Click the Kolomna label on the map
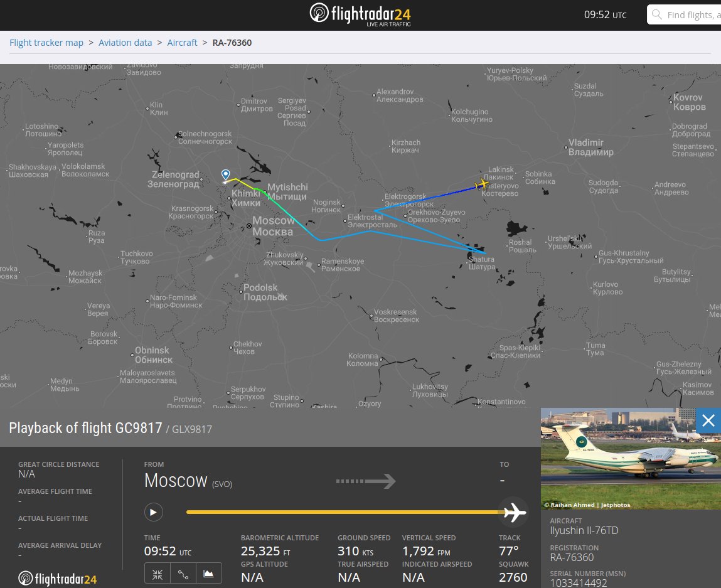This screenshot has width=721, height=588. click(x=362, y=360)
